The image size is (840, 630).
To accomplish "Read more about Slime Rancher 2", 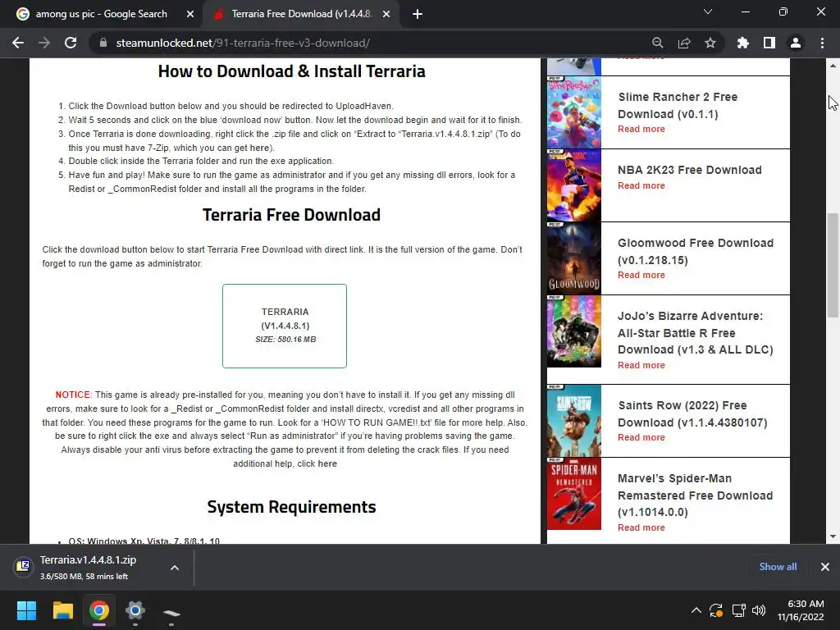I will pyautogui.click(x=641, y=129).
